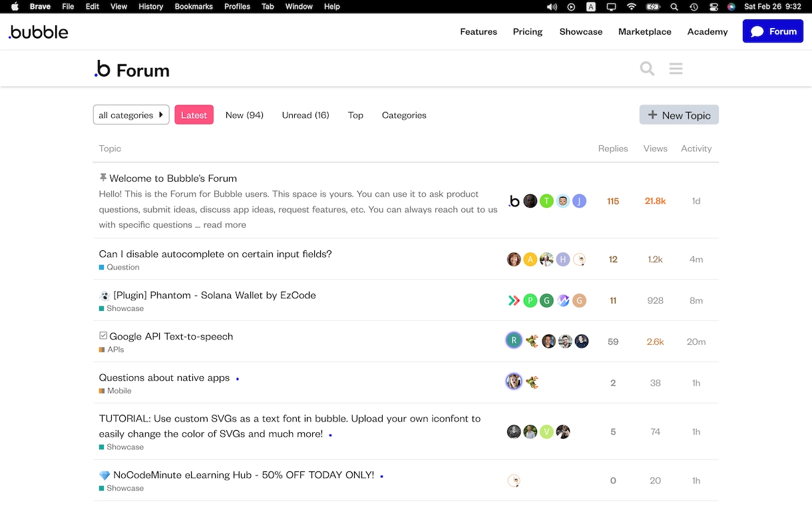812x508 pixels.
Task: Open Wi-Fi status in the menu bar
Action: pos(631,7)
